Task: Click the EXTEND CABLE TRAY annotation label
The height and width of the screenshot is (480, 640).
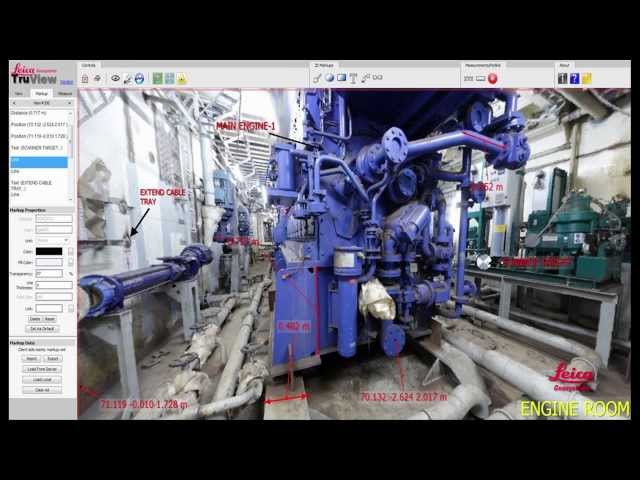Action: (162, 197)
